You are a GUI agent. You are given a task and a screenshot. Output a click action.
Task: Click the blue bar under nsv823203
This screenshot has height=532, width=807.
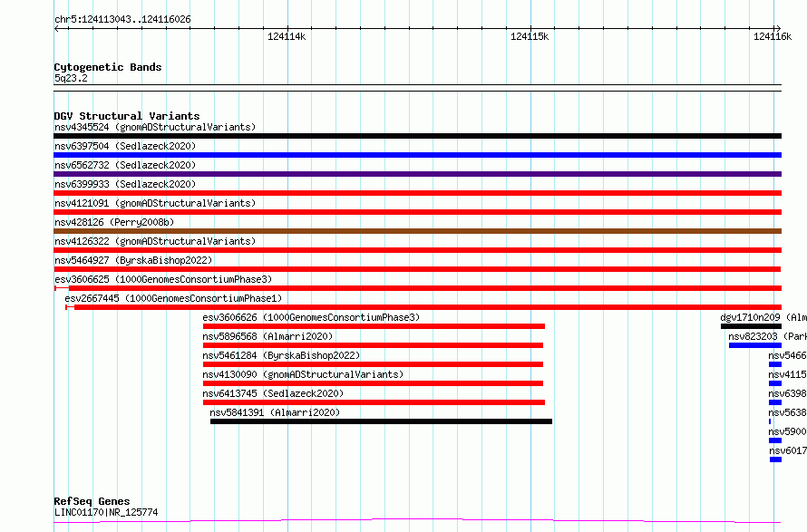(755, 345)
